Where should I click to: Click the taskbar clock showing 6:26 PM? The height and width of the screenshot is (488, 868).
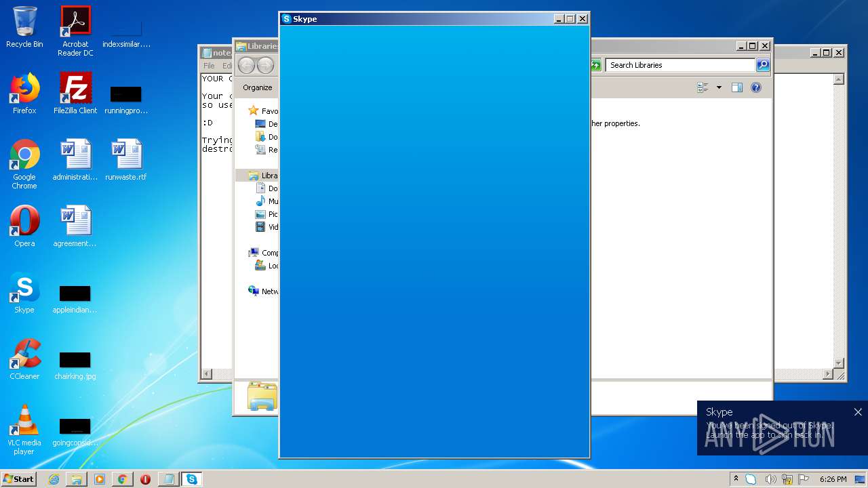(x=833, y=479)
